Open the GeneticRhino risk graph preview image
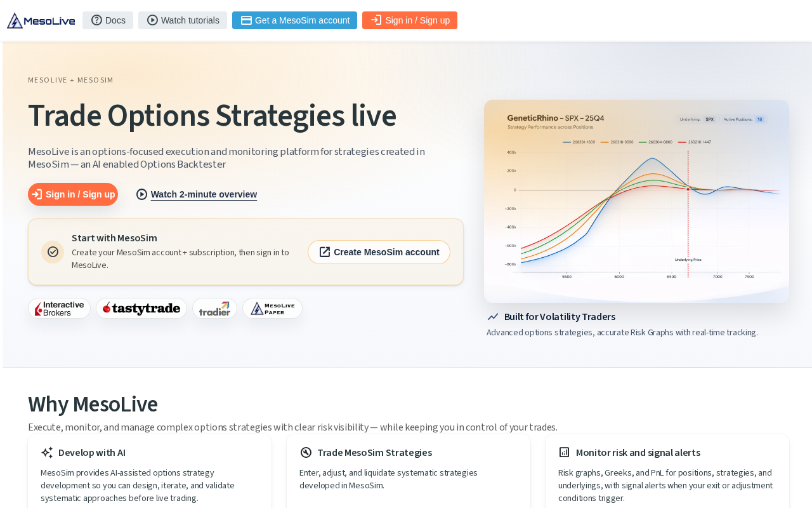The height and width of the screenshot is (508, 812). (636, 201)
